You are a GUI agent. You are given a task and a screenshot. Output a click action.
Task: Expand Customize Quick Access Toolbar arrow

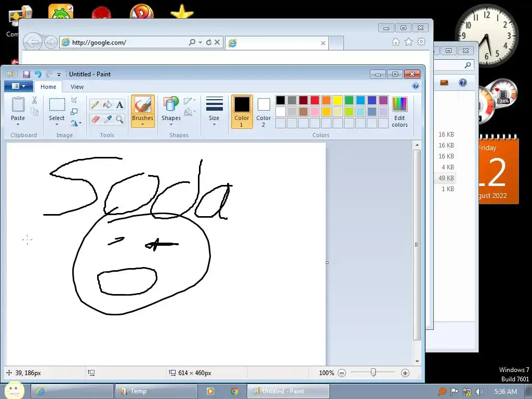(x=59, y=74)
